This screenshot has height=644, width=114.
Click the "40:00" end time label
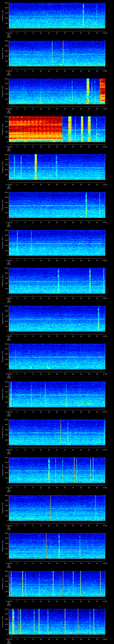(105, 336)
